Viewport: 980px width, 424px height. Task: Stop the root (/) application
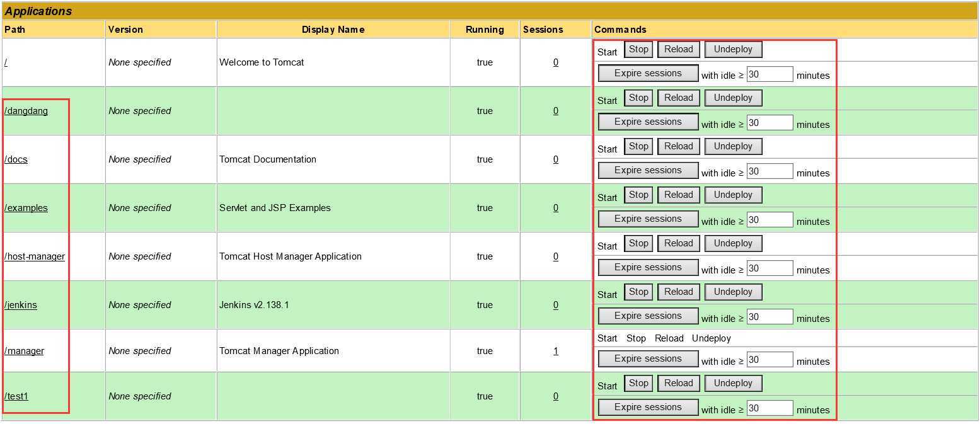(638, 49)
